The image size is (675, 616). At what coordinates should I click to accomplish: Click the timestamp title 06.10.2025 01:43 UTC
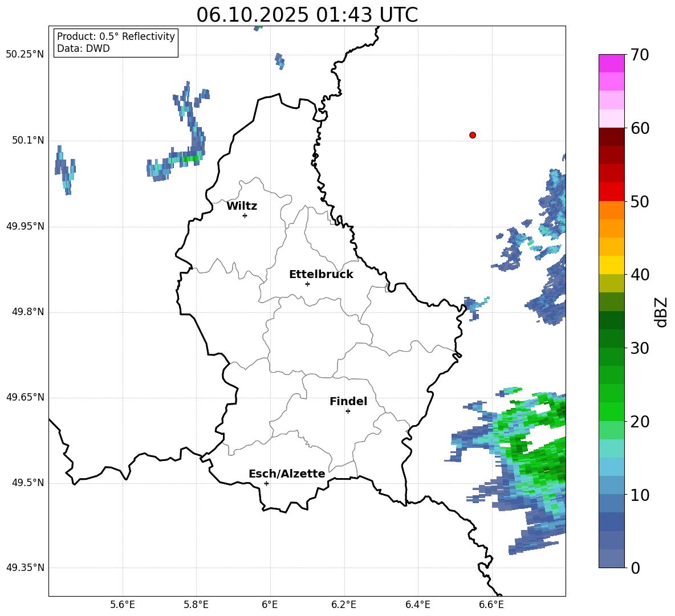click(307, 15)
